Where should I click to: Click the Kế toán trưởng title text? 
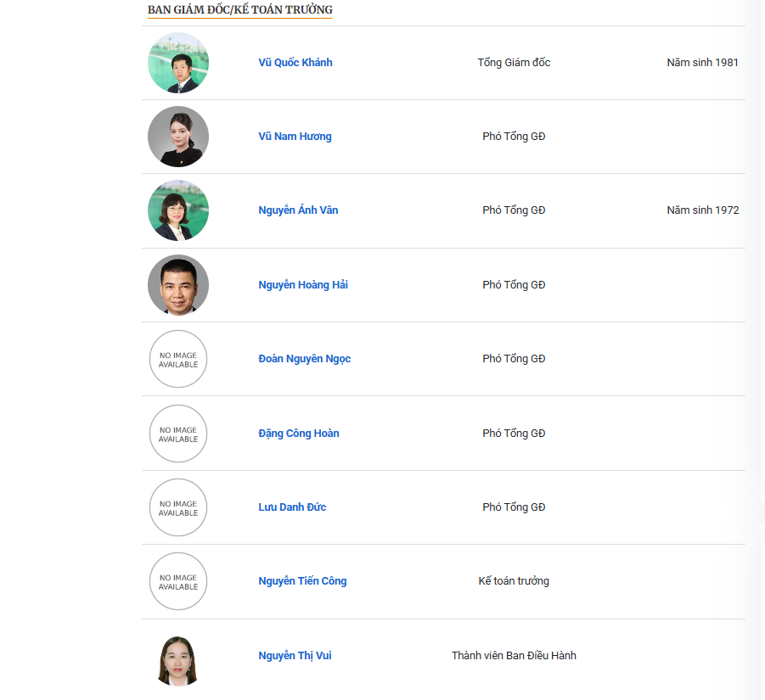(x=513, y=580)
